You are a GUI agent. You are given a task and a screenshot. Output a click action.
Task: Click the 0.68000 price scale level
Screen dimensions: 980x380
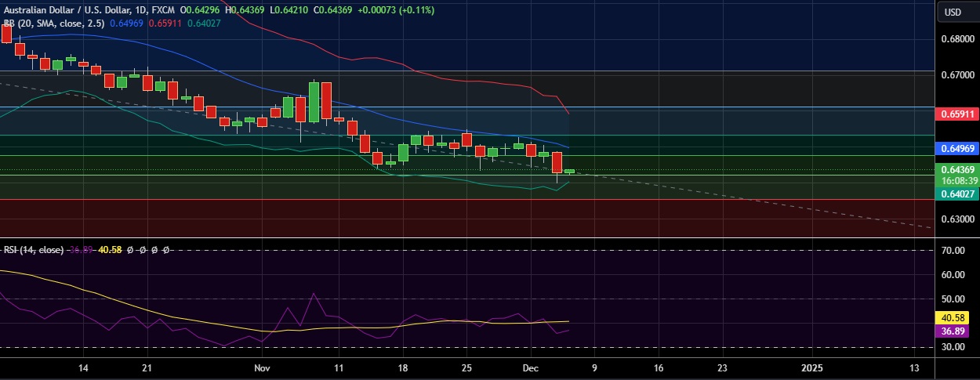point(958,38)
